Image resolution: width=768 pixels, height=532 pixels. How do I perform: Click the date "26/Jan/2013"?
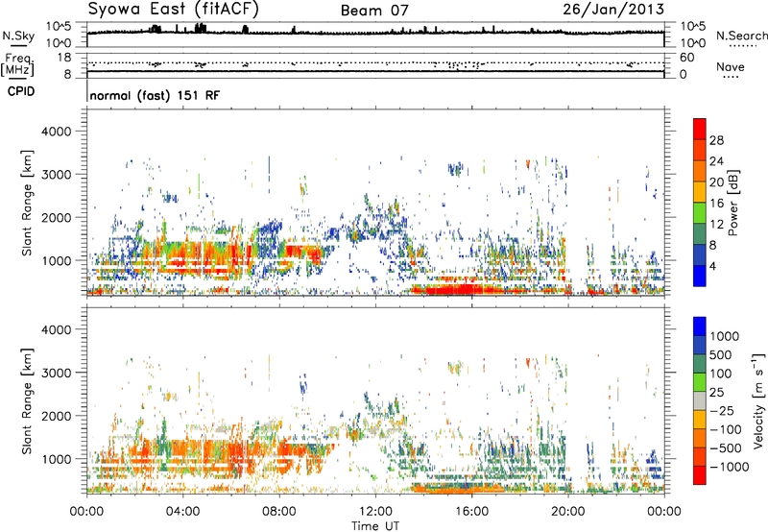pyautogui.click(x=613, y=9)
